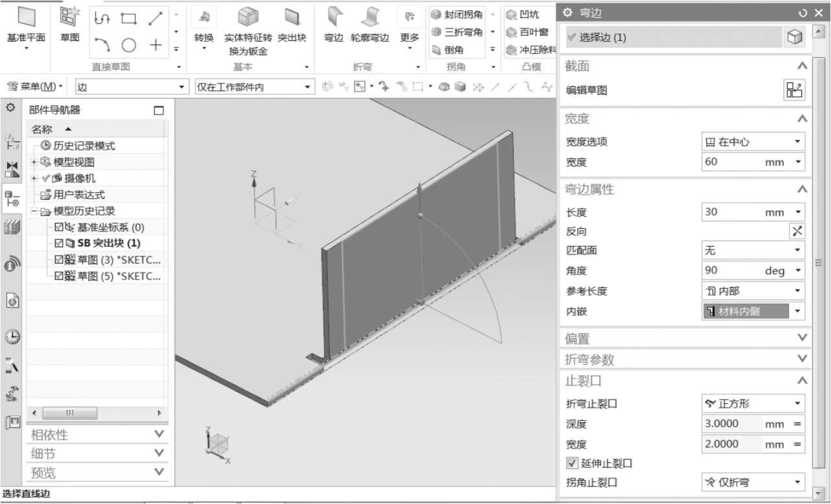831x504 pixels.
Task: Open the 轮廓弯边 tool
Action: point(370,26)
